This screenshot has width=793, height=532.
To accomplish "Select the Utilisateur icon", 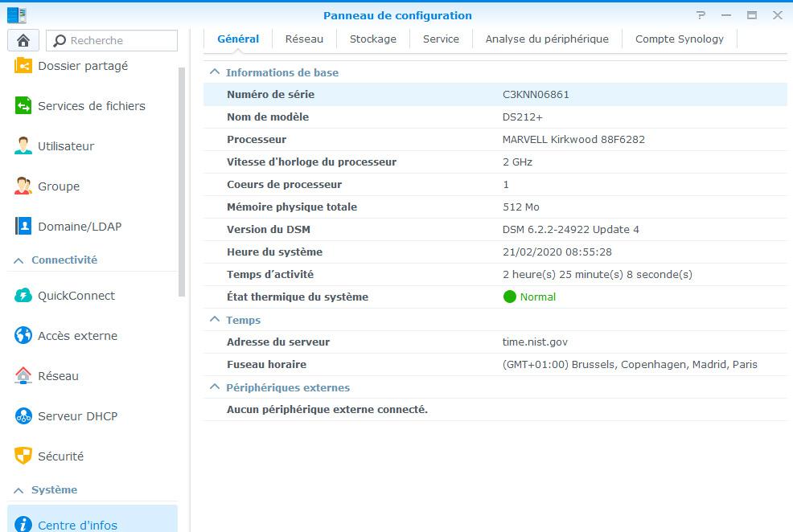I will (23, 146).
